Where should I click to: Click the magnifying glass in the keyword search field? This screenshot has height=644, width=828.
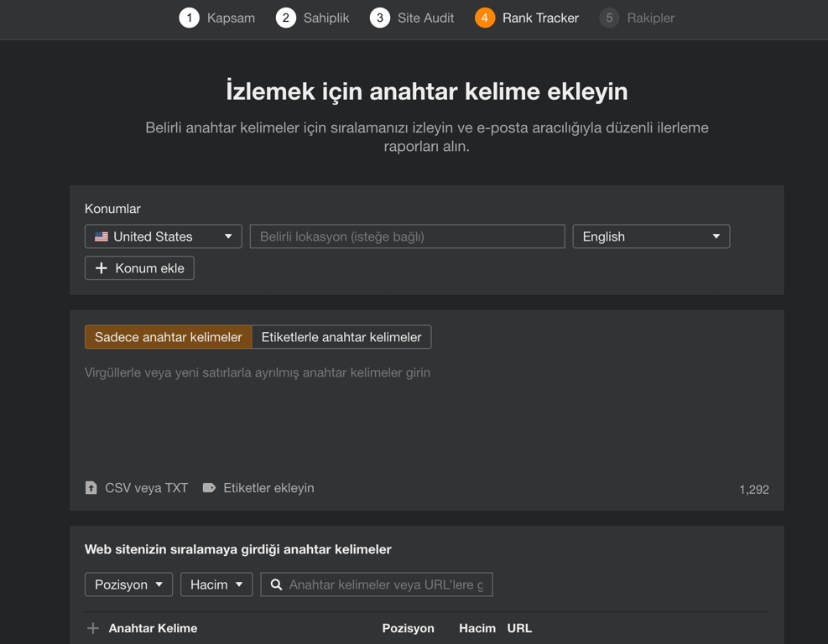point(276,584)
